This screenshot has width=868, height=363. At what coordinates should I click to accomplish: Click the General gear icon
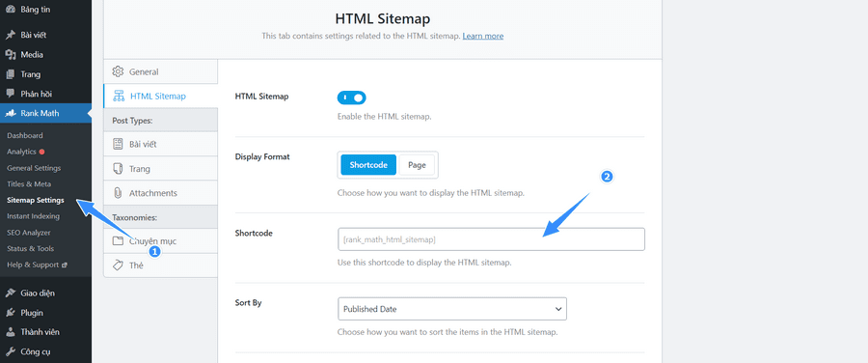click(x=118, y=71)
